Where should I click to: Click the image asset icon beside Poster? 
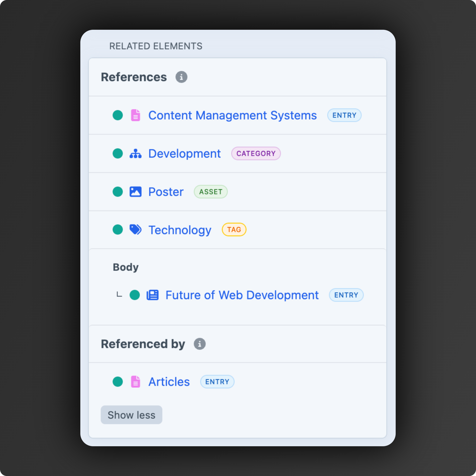click(x=135, y=192)
